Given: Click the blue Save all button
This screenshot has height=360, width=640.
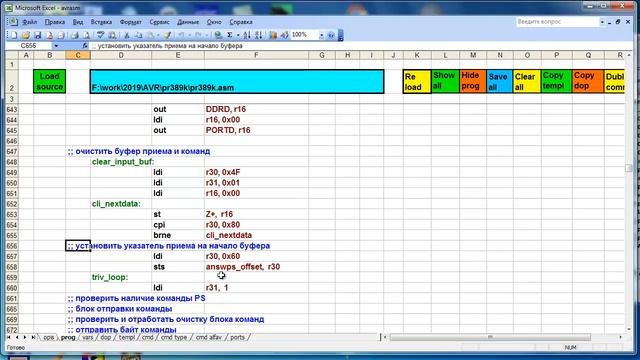Looking at the screenshot, I should pos(500,82).
